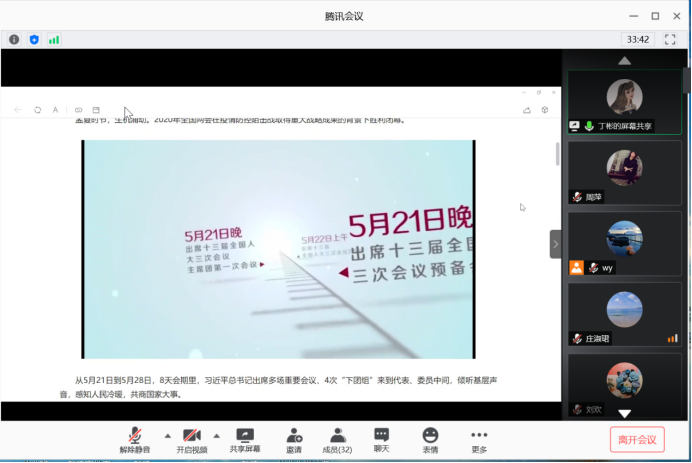692x463 pixels.
Task: Click the shared document's vertical scrollbar
Action: coord(557,154)
